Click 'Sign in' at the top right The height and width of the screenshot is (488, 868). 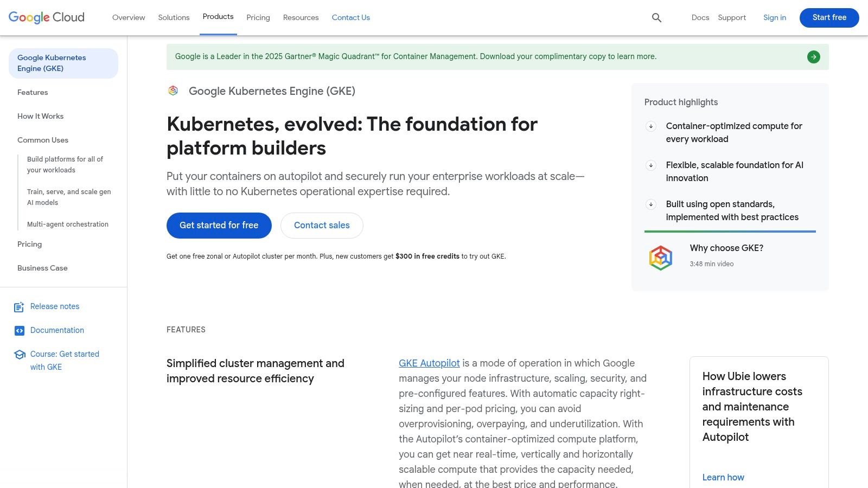(774, 17)
